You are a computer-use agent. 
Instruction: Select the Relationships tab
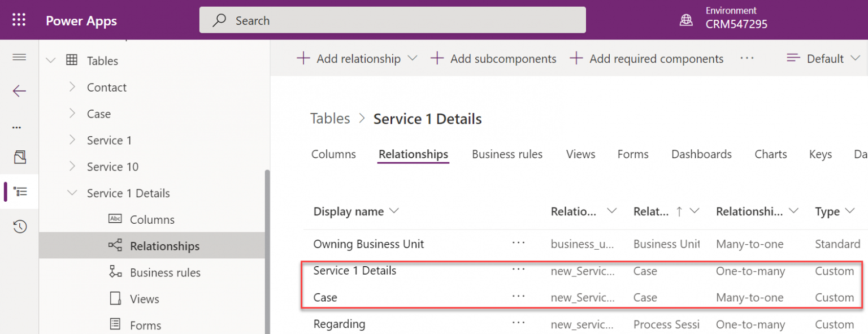click(x=413, y=154)
